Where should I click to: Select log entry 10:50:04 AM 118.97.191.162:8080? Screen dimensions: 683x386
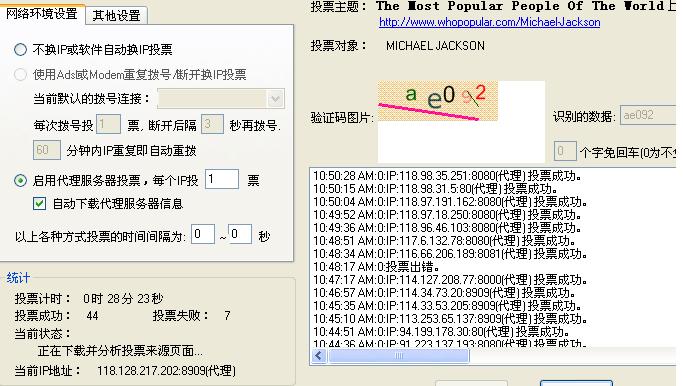pos(450,202)
